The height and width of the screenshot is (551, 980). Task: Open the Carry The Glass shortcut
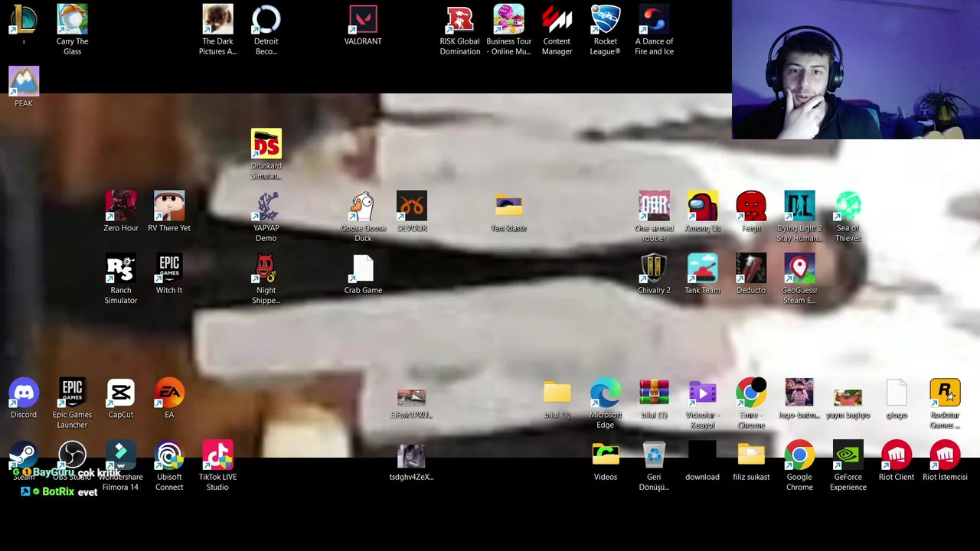pos(72,29)
